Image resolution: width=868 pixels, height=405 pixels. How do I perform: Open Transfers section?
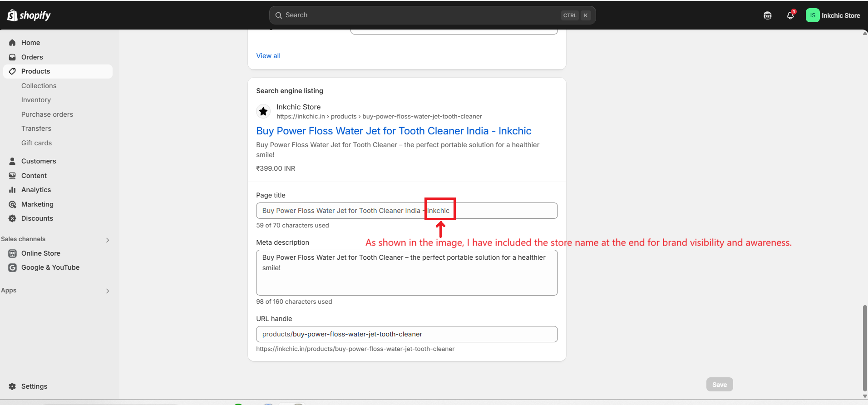coord(36,128)
